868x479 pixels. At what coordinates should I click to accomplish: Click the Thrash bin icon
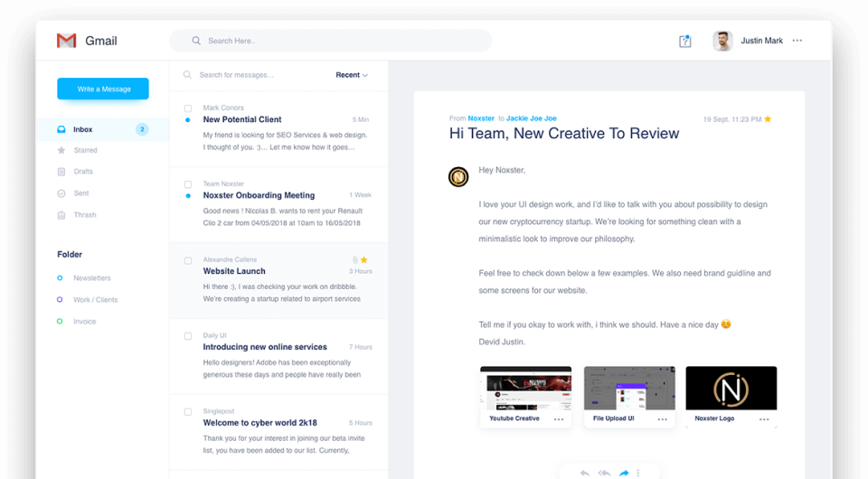[61, 214]
